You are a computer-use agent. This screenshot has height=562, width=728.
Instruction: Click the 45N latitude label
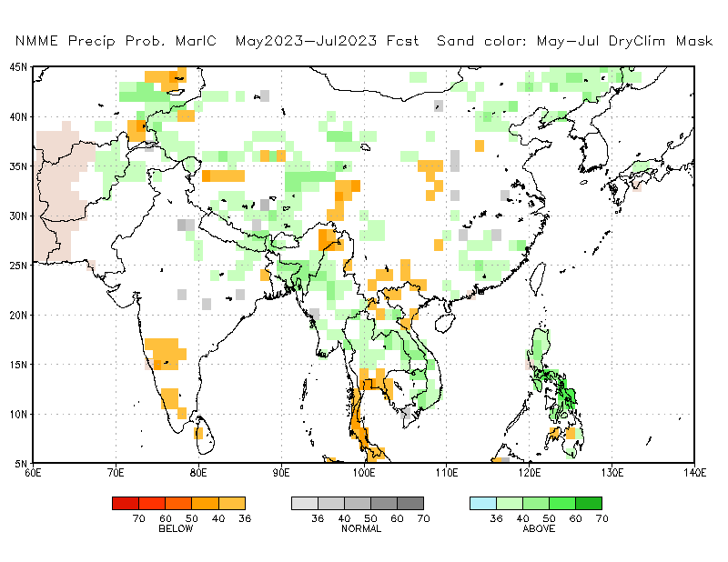[18, 67]
